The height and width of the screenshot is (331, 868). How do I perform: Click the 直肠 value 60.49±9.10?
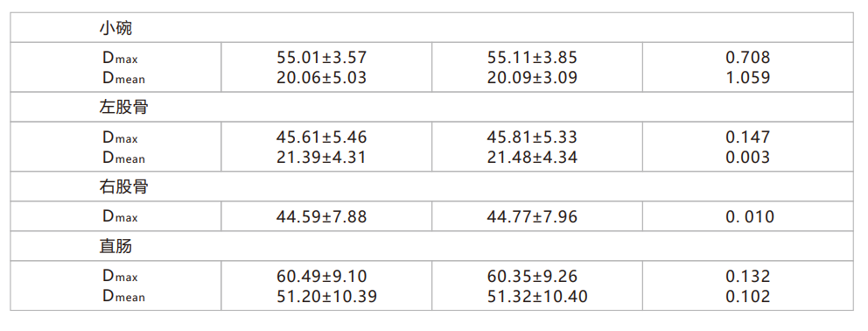point(321,276)
